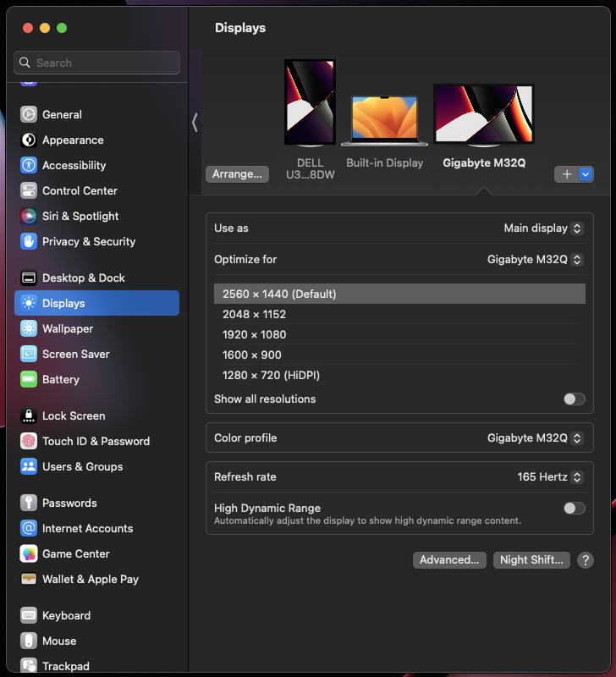Click the back chevron left of the display thumbnails
This screenshot has width=616, height=677.
point(195,122)
